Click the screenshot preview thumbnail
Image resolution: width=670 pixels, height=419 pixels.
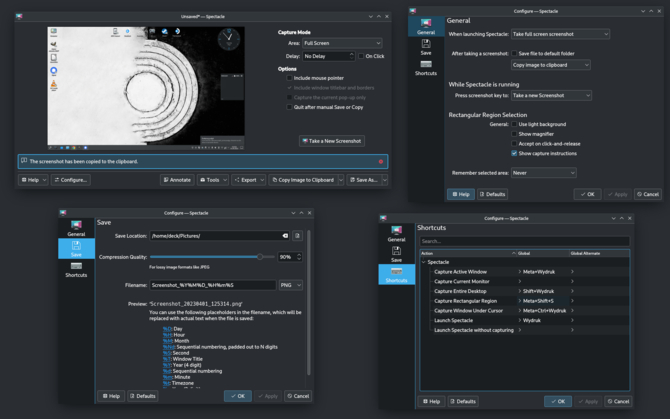tap(146, 86)
